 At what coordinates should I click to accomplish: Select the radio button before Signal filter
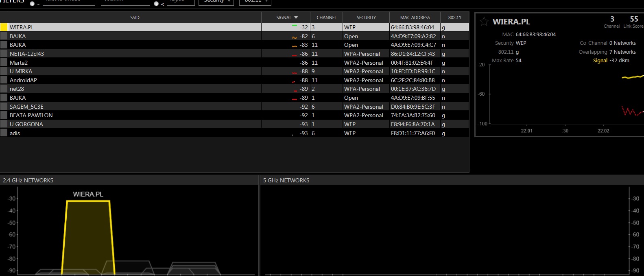156,3
